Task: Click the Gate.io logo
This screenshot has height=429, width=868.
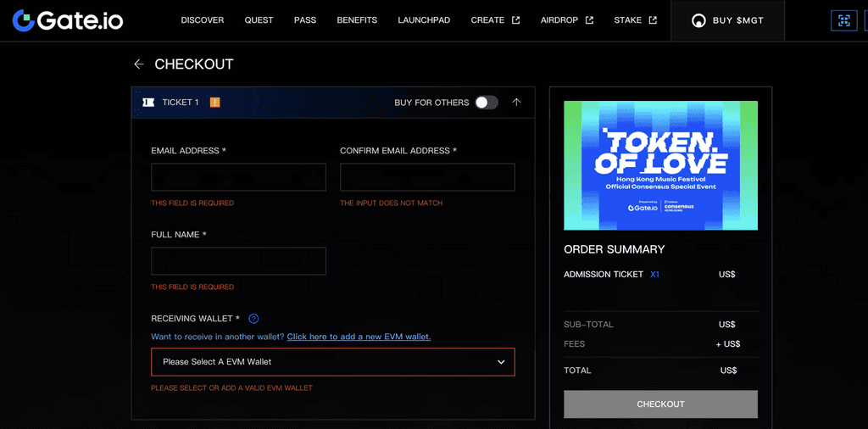Action: 67,20
